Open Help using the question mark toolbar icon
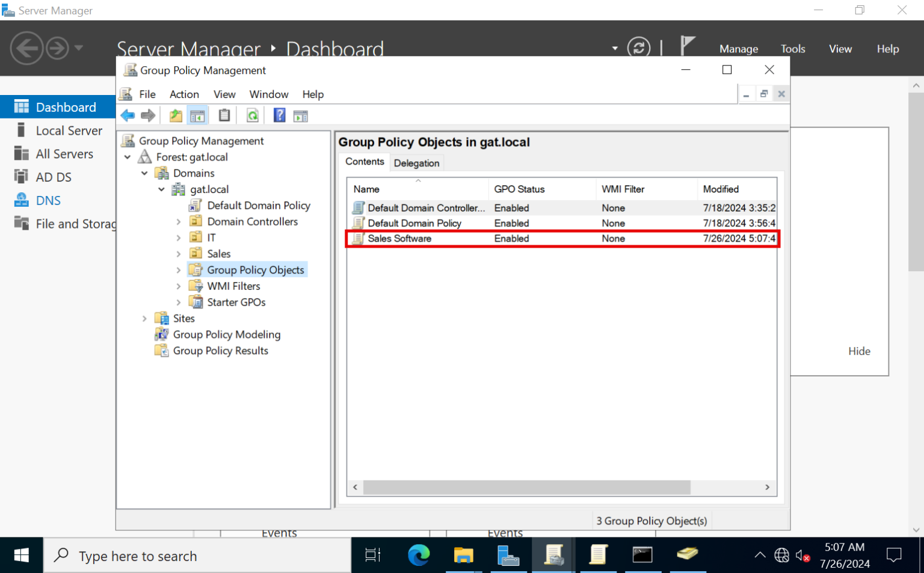924x573 pixels. (279, 115)
